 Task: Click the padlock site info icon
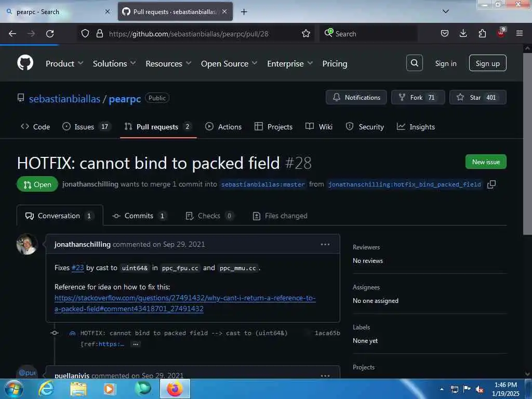(x=99, y=33)
